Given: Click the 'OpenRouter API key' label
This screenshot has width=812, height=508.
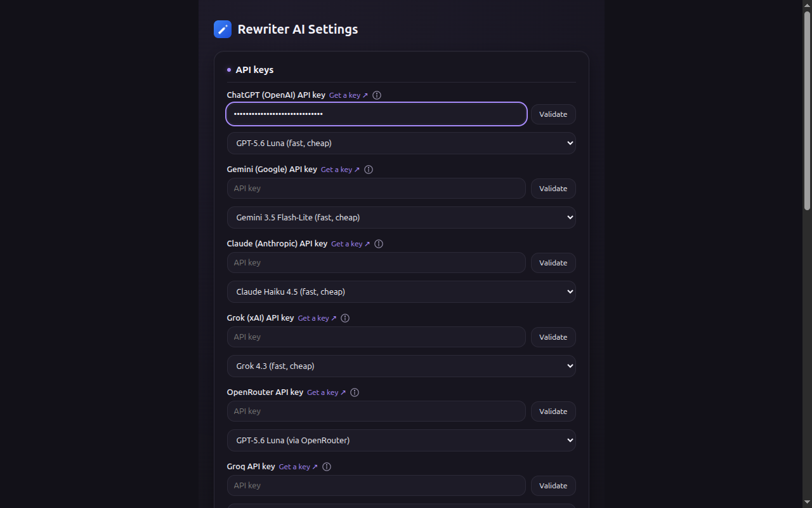Looking at the screenshot, I should point(265,392).
